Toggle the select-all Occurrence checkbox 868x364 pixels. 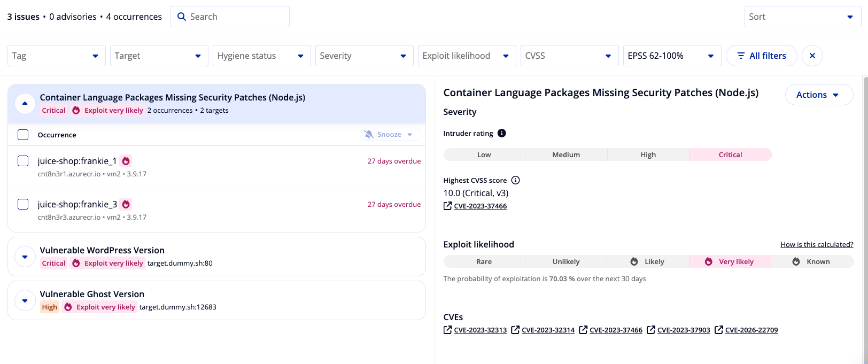(23, 135)
